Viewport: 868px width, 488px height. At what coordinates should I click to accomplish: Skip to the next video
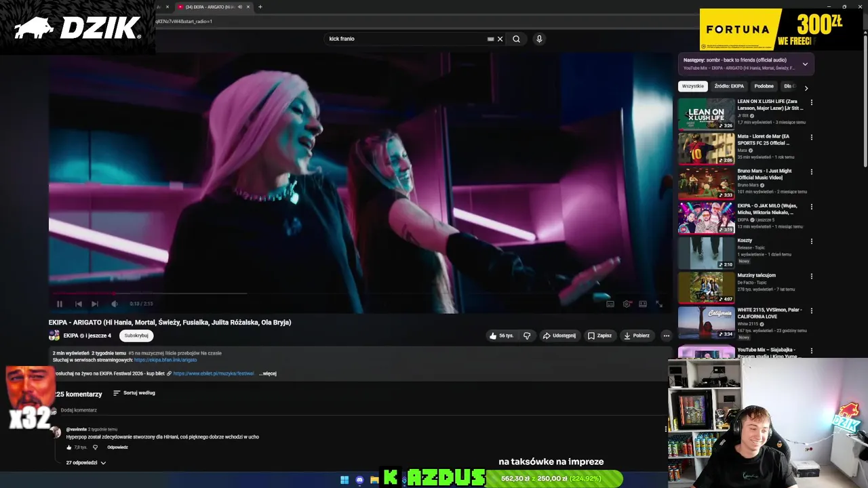click(95, 304)
